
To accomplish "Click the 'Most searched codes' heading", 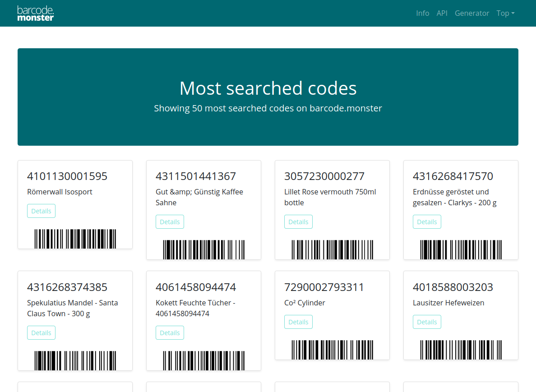I will tap(268, 88).
